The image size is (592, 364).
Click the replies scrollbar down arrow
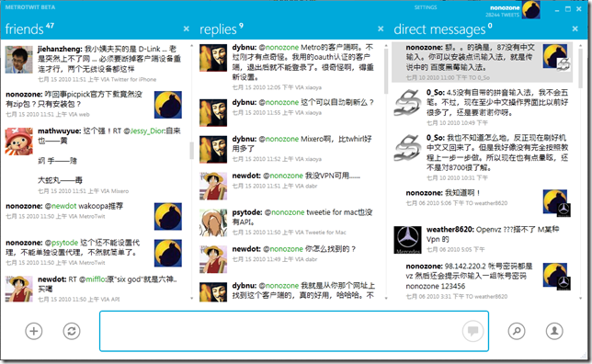click(x=386, y=299)
